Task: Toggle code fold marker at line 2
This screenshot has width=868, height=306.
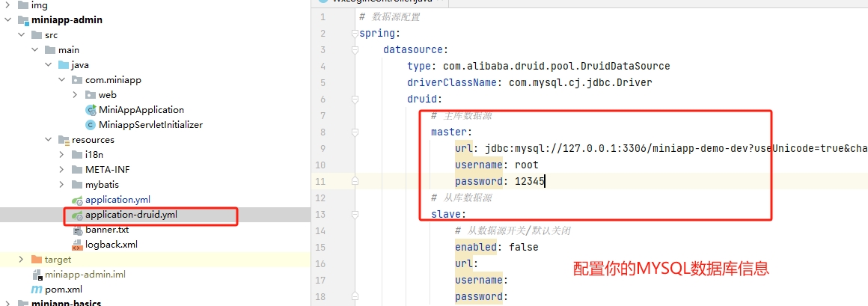Action: 353,34
